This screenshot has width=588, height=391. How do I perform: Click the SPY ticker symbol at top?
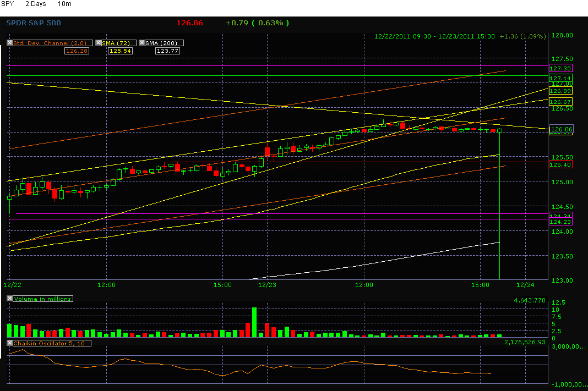tap(8, 4)
